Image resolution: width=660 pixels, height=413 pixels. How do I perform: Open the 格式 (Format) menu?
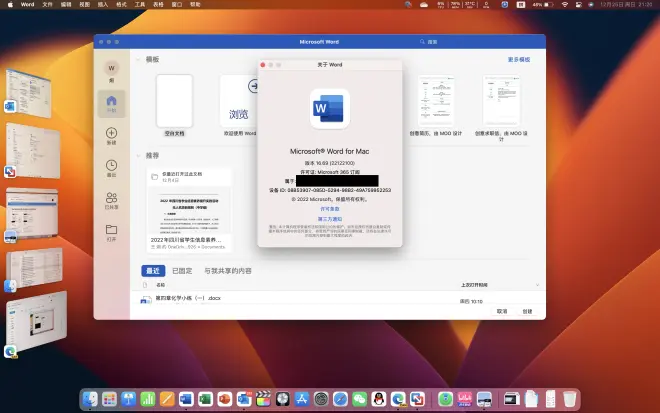click(x=121, y=5)
